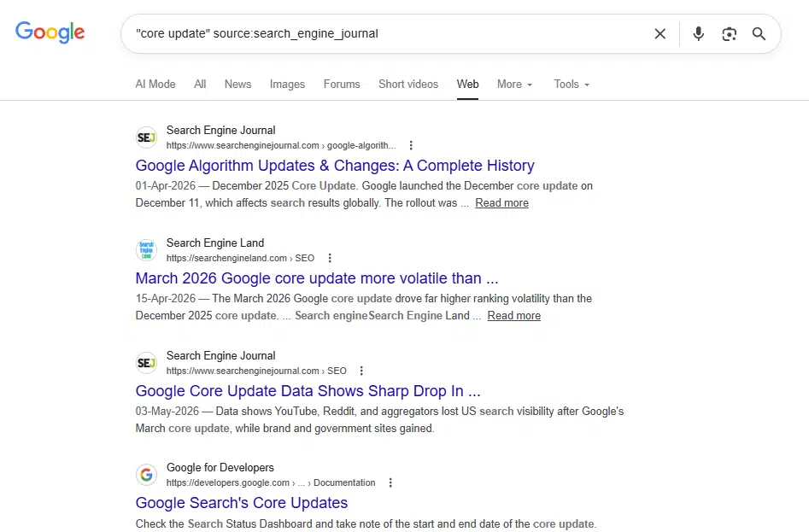Click the Google for Developers favicon
The width and height of the screenshot is (809, 532).
pos(147,475)
